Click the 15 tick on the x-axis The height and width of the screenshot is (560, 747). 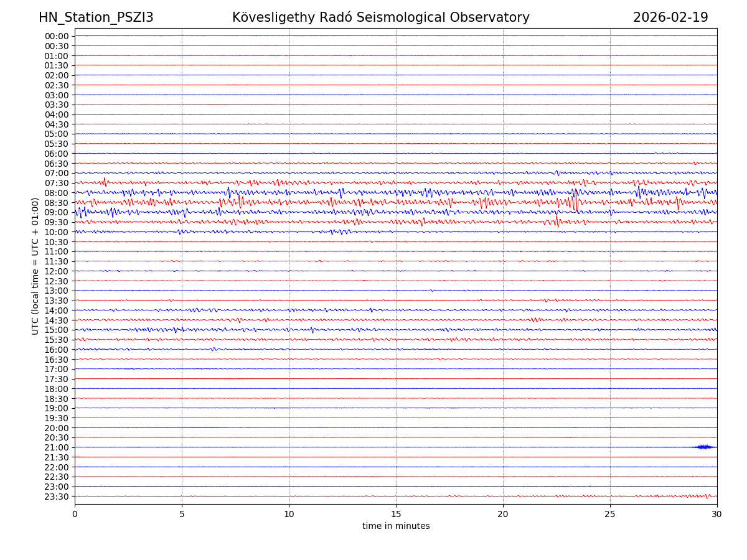click(396, 514)
